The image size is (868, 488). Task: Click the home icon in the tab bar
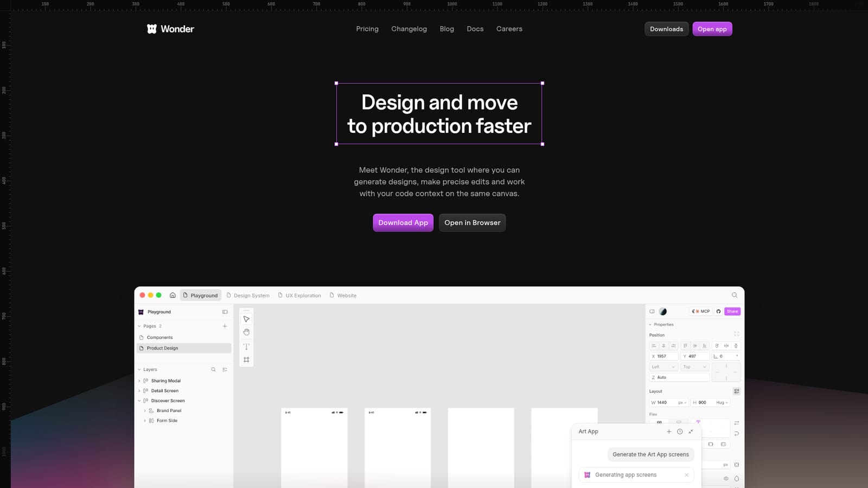[173, 296]
